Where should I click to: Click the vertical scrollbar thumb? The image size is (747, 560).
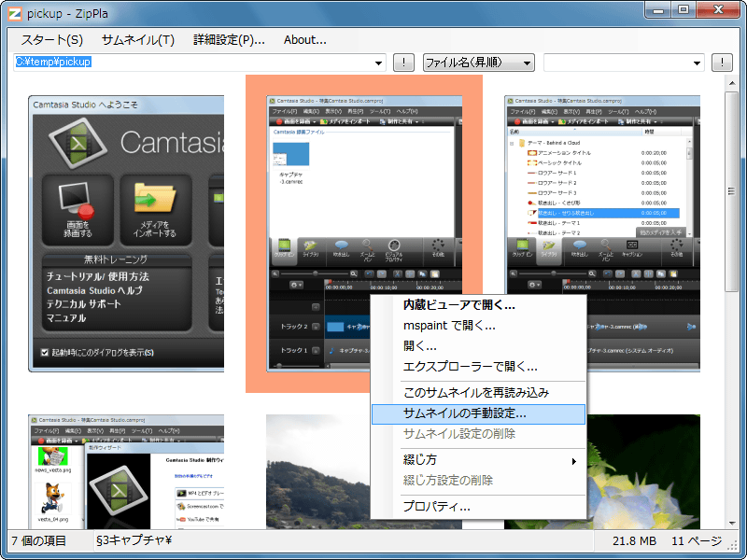coord(732,191)
